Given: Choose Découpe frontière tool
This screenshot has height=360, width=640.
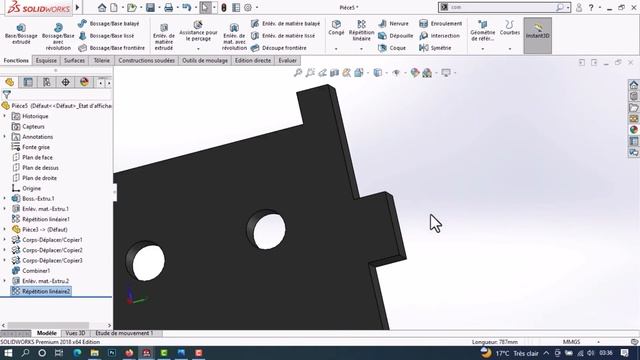Looking at the screenshot, I should coord(279,48).
